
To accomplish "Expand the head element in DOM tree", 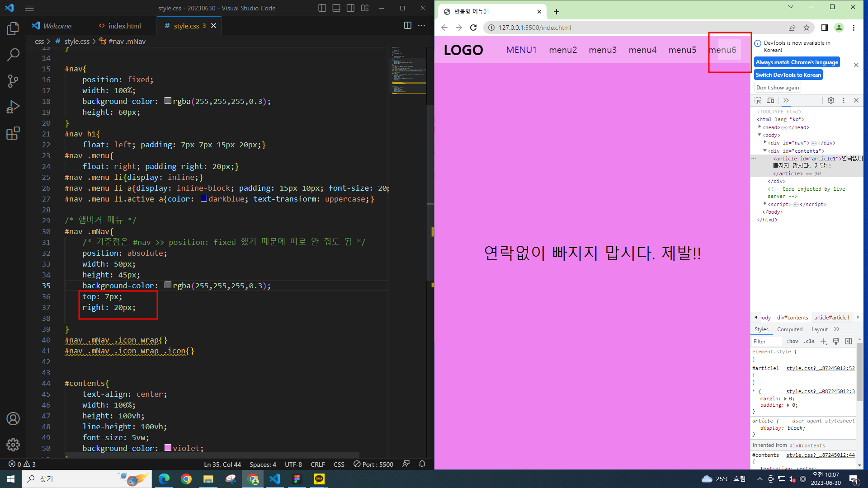I will [x=760, y=127].
